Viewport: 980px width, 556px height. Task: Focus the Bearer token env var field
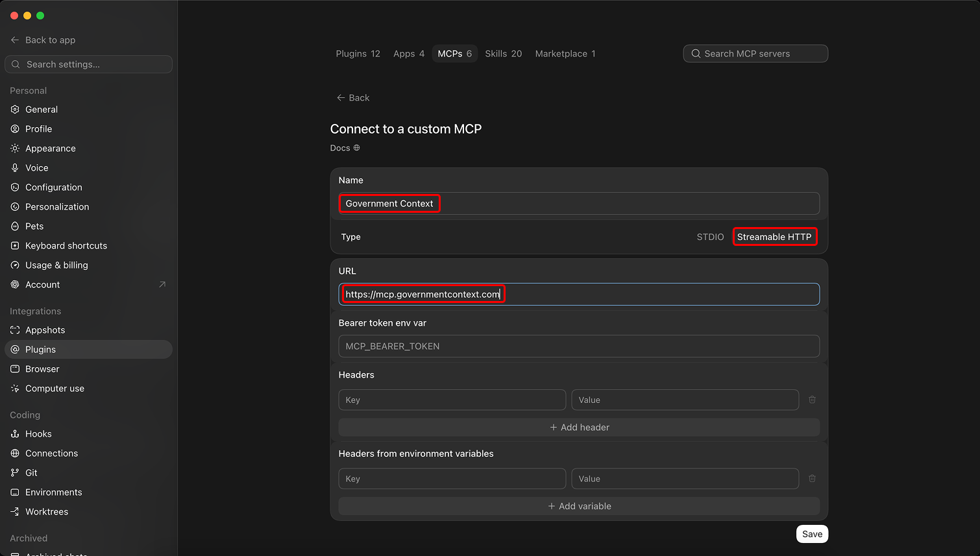pos(579,346)
